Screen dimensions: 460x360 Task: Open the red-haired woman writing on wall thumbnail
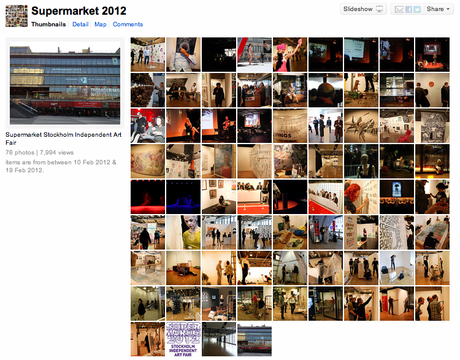[361, 197]
